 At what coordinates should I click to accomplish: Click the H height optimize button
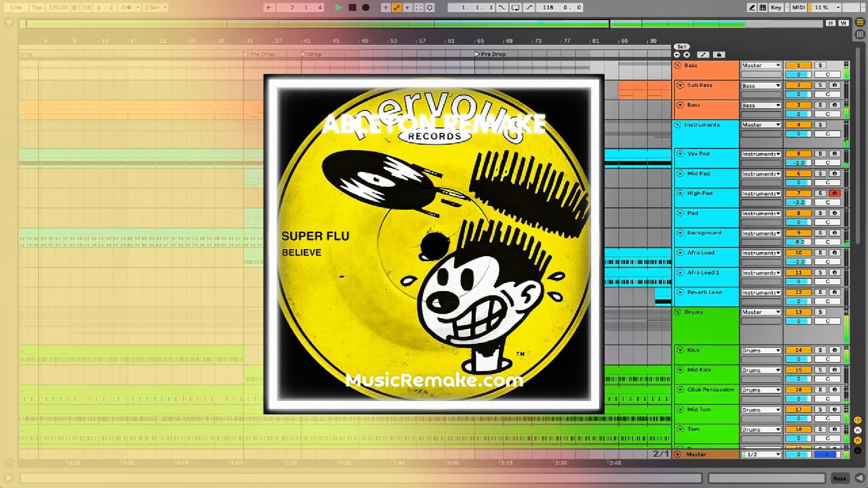(x=830, y=23)
